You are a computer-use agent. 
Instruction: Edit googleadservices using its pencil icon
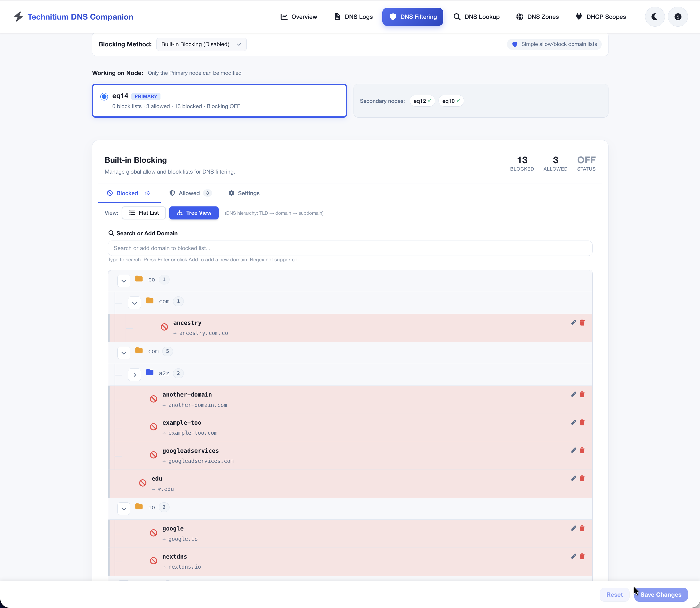click(x=573, y=450)
